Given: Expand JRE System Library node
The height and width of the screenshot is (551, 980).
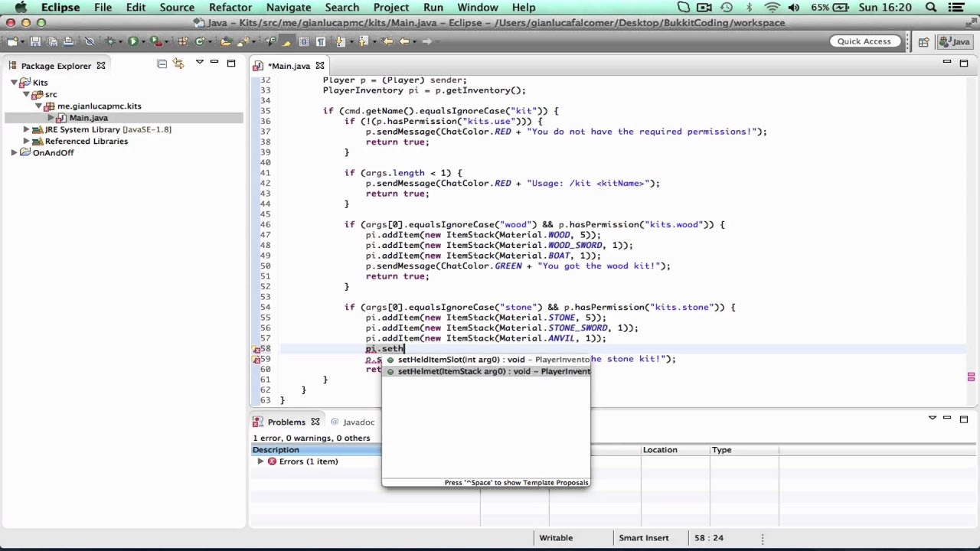Looking at the screenshot, I should point(26,129).
